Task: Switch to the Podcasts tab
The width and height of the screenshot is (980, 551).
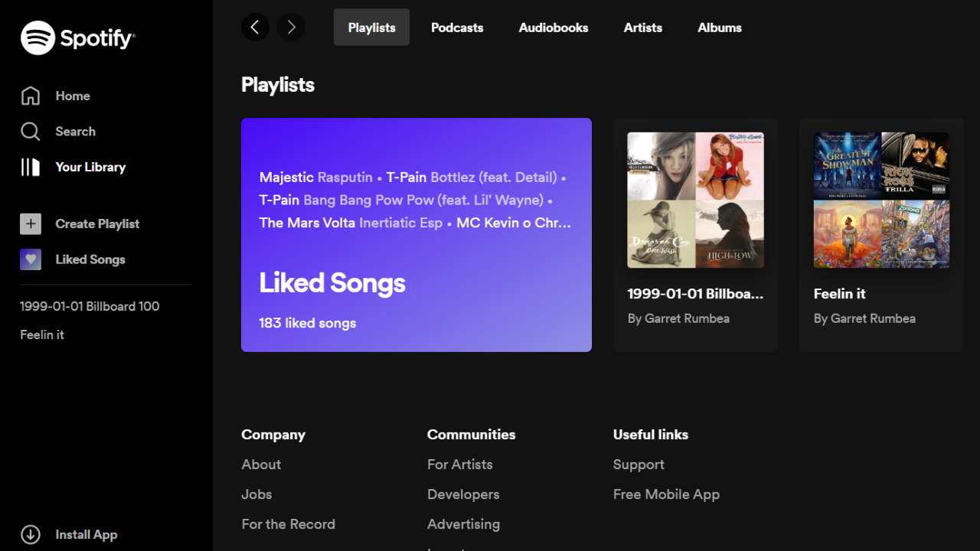Action: point(457,28)
